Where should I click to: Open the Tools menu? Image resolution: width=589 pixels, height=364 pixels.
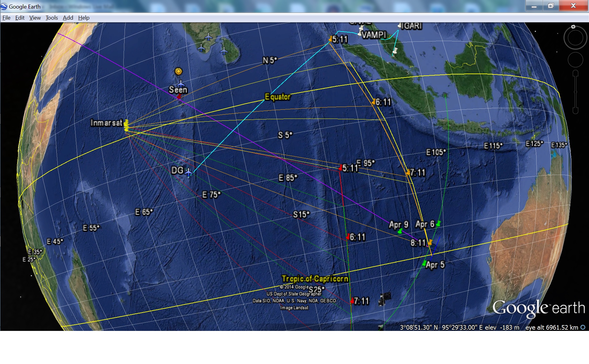click(x=52, y=18)
